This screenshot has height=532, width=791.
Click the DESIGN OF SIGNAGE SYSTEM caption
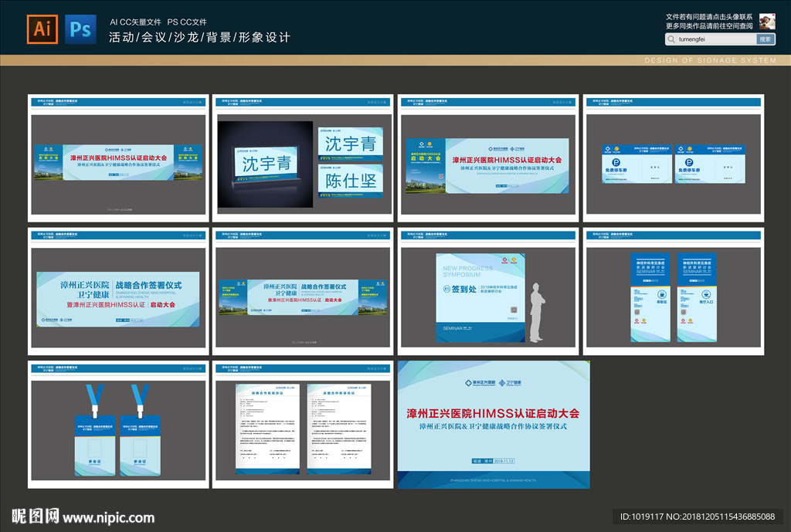[711, 60]
